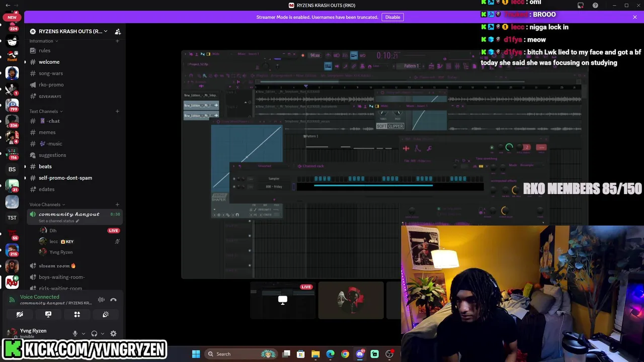Open the Discord help icon
The height and width of the screenshot is (362, 644).
click(x=595, y=5)
